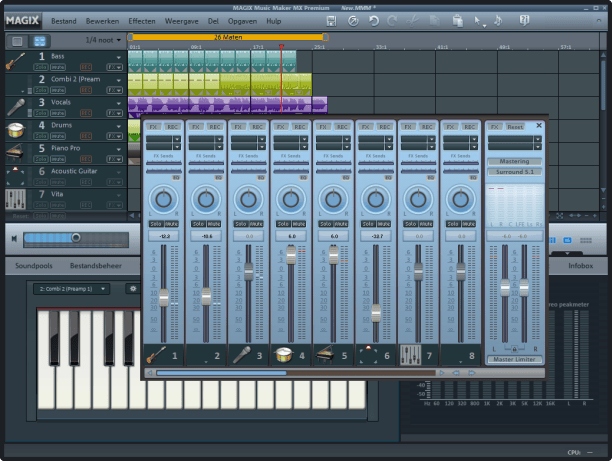
Task: Toggle Solo on mixer channel 1
Action: 156,223
